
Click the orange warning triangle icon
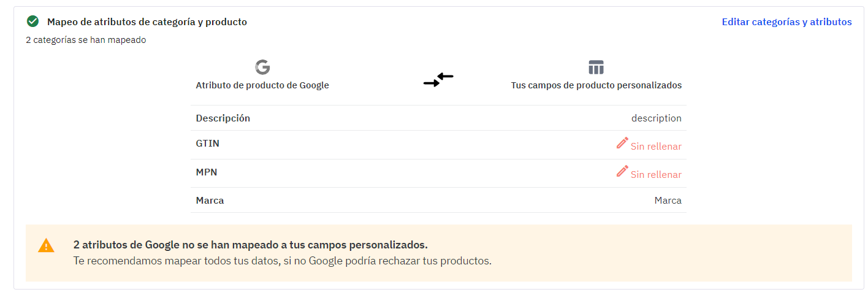[46, 246]
